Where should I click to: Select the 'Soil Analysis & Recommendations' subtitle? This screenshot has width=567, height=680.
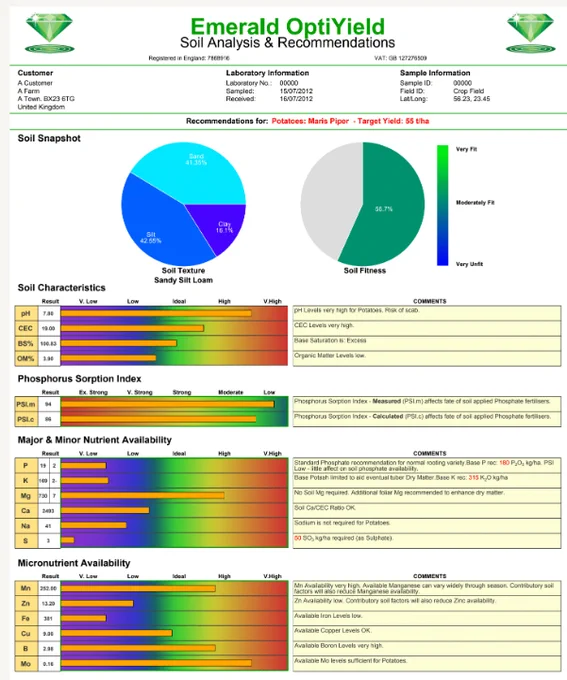coord(288,42)
